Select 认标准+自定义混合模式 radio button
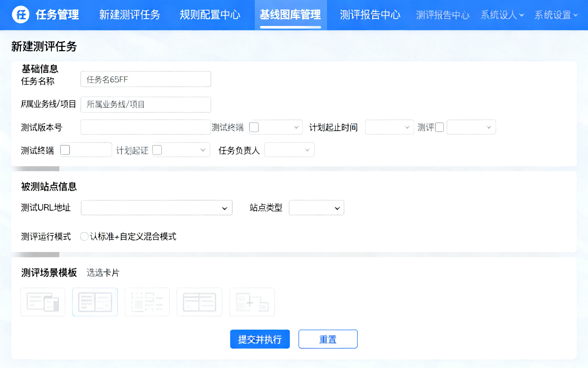Screen dimensions: 588x368 click(x=84, y=237)
